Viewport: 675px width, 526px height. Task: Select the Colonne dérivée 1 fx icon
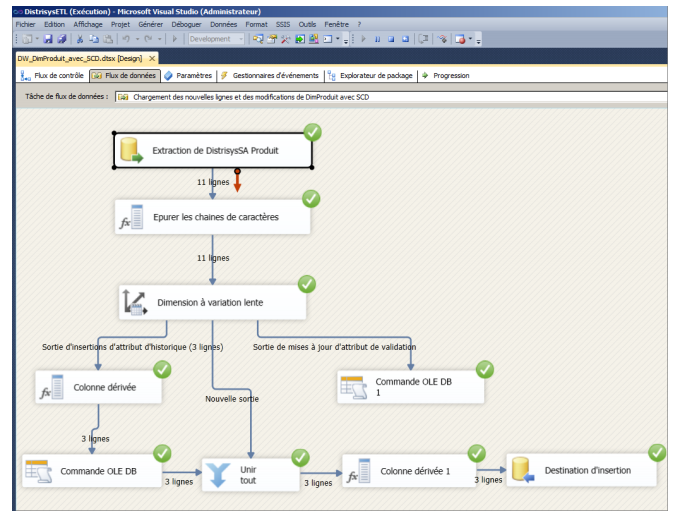point(357,470)
